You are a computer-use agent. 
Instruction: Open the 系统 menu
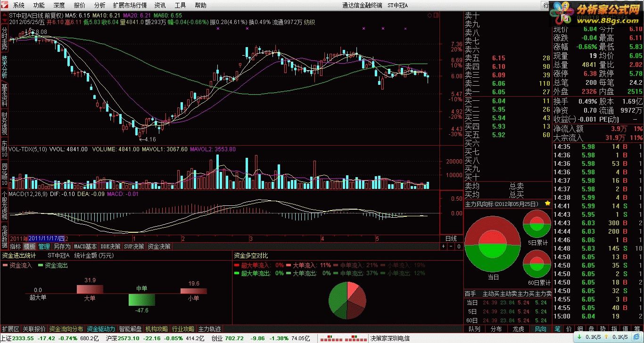click(x=19, y=6)
